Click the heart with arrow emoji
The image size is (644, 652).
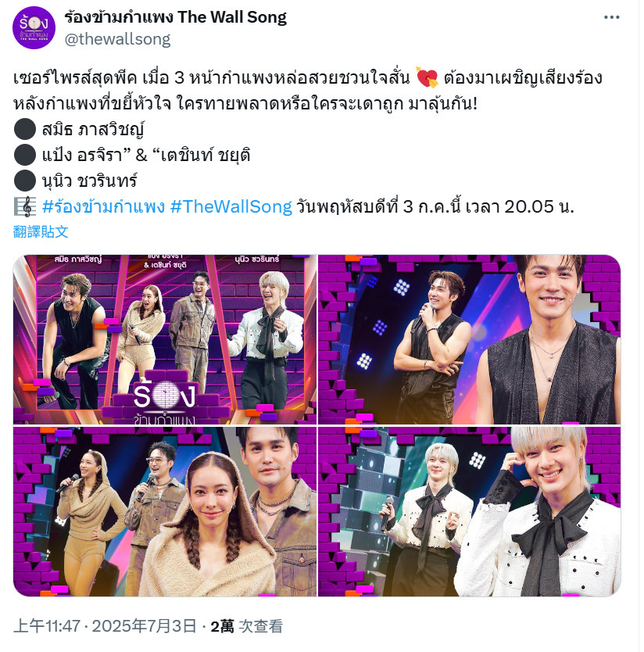point(427,77)
